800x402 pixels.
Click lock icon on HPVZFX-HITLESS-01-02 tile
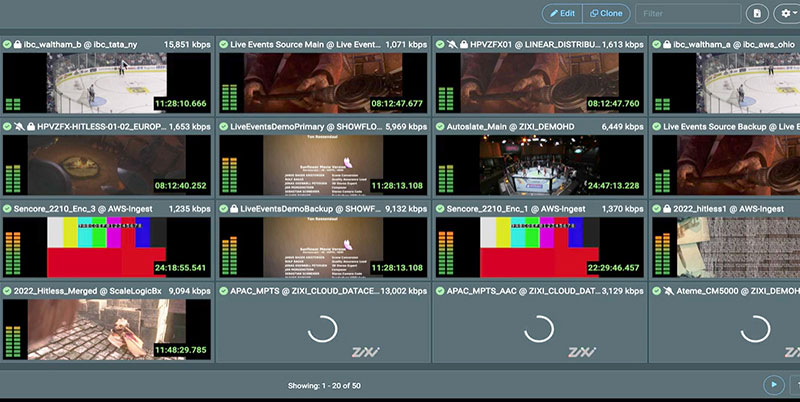(x=31, y=127)
